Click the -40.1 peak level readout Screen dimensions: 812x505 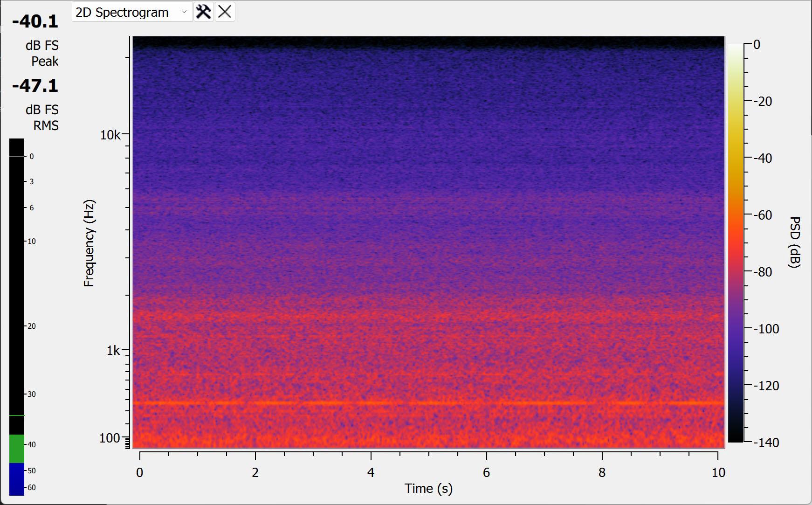(35, 21)
